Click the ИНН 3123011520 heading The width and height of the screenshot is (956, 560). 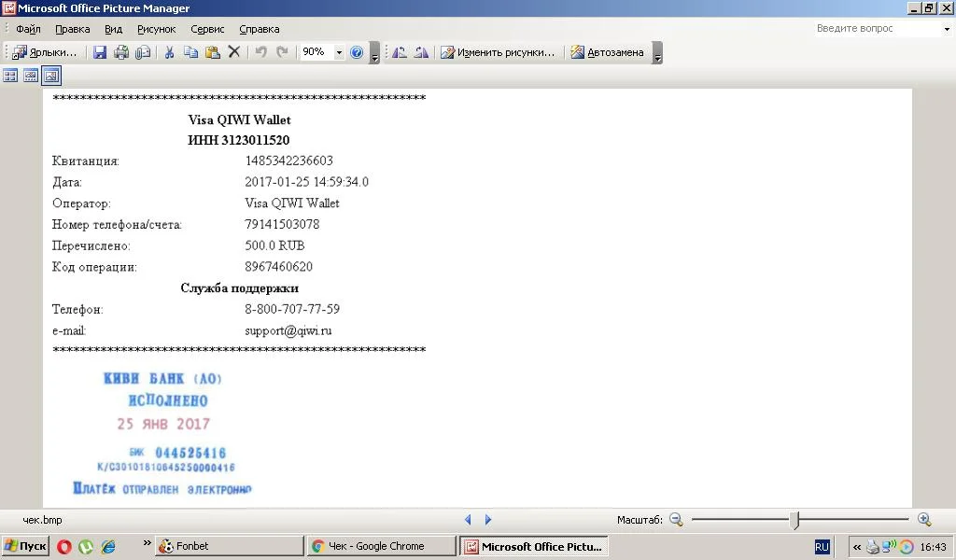(x=238, y=140)
